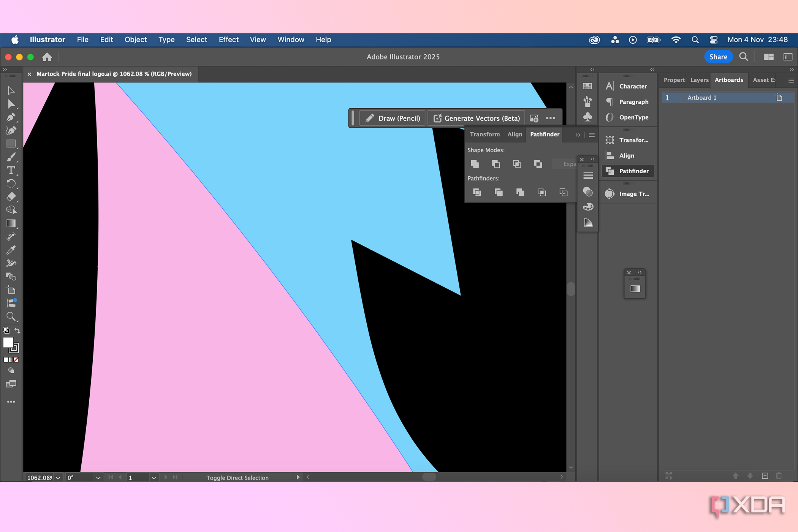This screenshot has height=532, width=798.
Task: Click the Trim pathfinder icon
Action: (x=499, y=192)
